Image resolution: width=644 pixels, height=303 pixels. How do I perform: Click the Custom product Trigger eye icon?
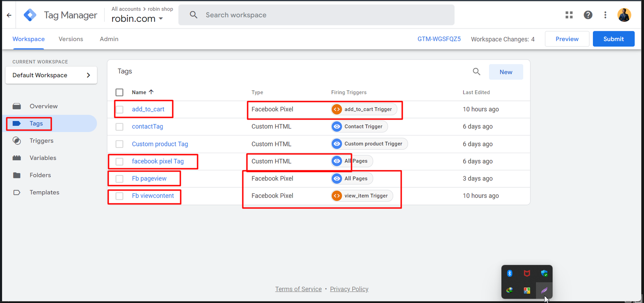pos(337,144)
